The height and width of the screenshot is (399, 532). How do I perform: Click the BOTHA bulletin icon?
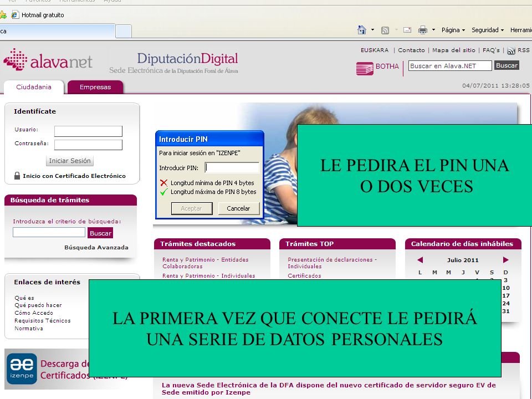pos(365,68)
